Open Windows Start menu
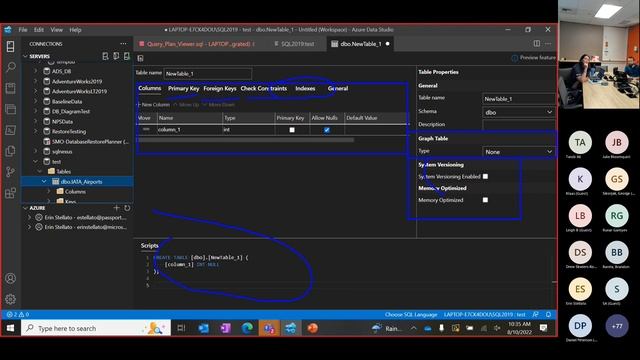 [11, 328]
